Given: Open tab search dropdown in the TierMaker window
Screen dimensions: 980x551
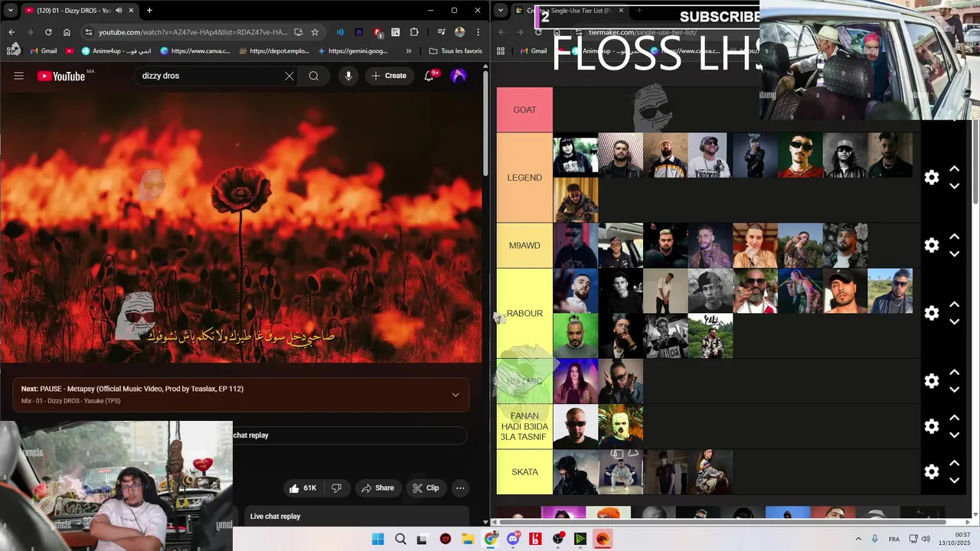Looking at the screenshot, I should [500, 11].
